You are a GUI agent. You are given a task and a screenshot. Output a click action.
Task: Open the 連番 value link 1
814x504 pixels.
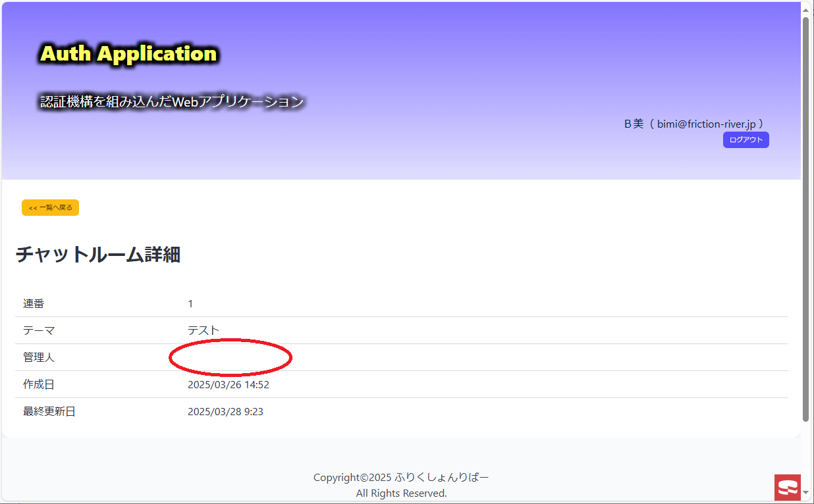pyautogui.click(x=190, y=303)
